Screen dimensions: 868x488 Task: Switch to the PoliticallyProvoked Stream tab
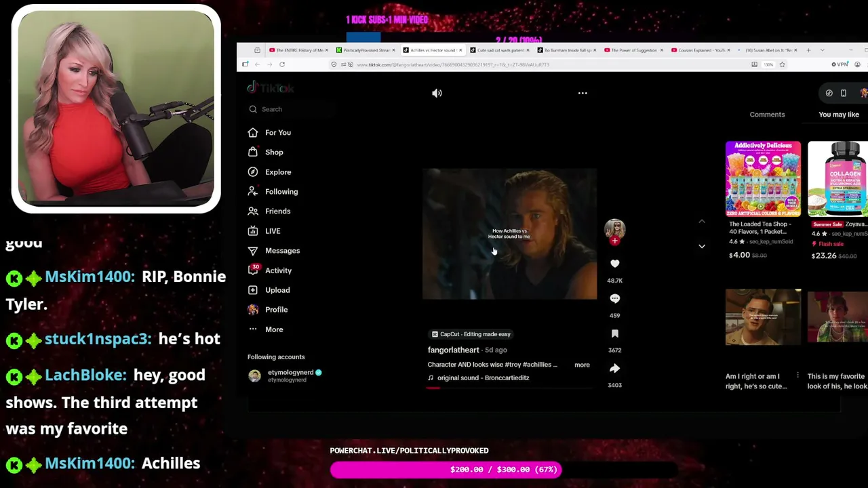click(366, 50)
